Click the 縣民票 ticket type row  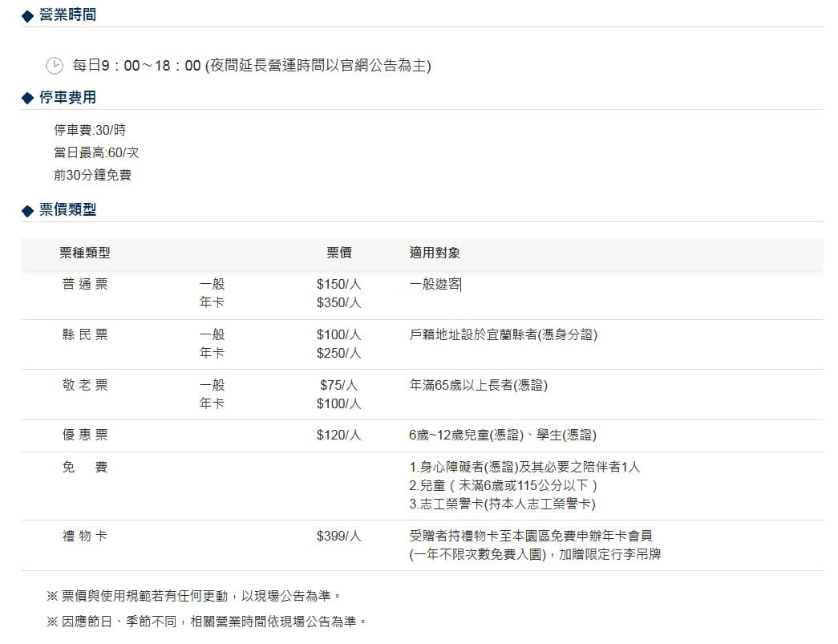pyautogui.click(x=422, y=344)
